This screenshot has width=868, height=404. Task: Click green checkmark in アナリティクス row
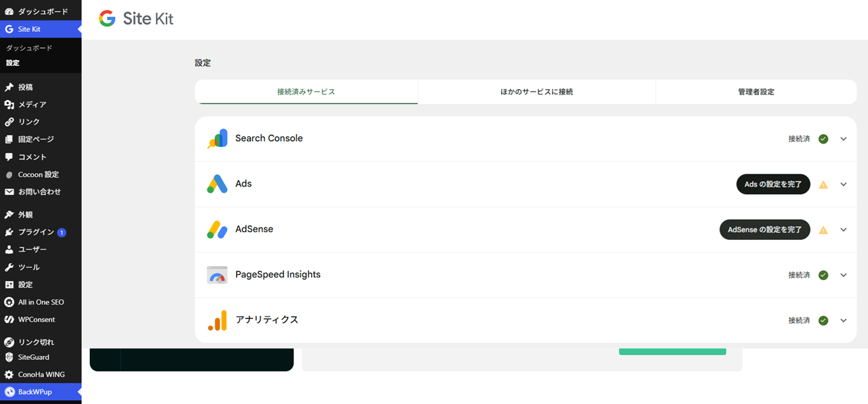823,320
